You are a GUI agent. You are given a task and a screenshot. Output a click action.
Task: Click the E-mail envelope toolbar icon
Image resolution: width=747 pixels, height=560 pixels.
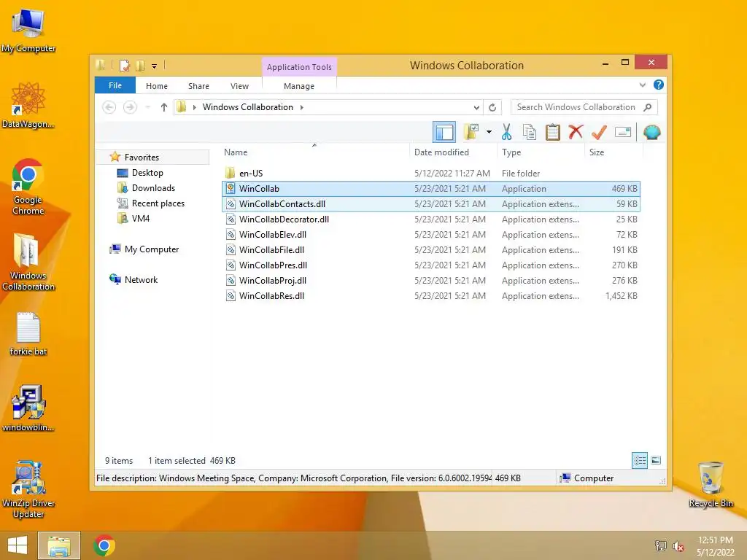(623, 132)
